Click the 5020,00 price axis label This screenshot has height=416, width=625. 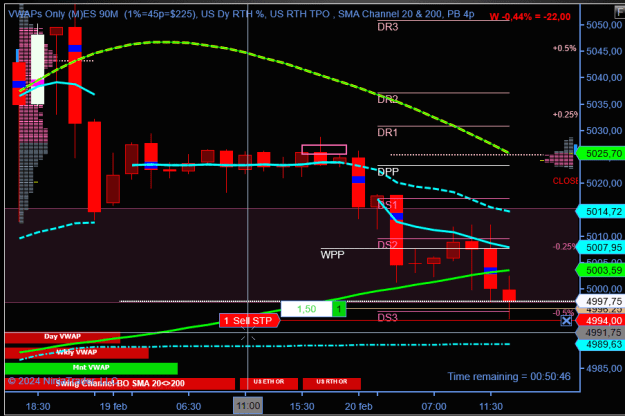tap(604, 183)
